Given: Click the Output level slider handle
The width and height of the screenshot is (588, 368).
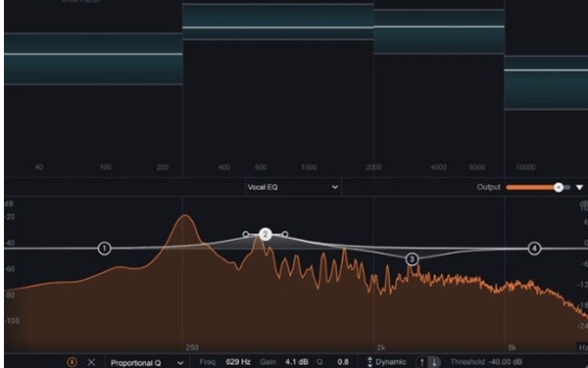Looking at the screenshot, I should (x=559, y=187).
